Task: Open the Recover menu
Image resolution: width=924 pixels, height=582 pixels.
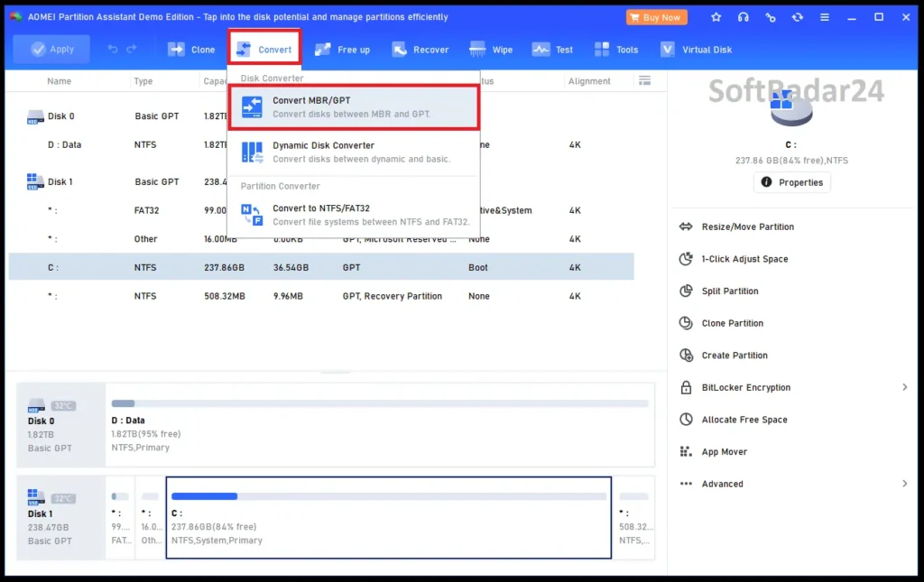Action: point(420,50)
